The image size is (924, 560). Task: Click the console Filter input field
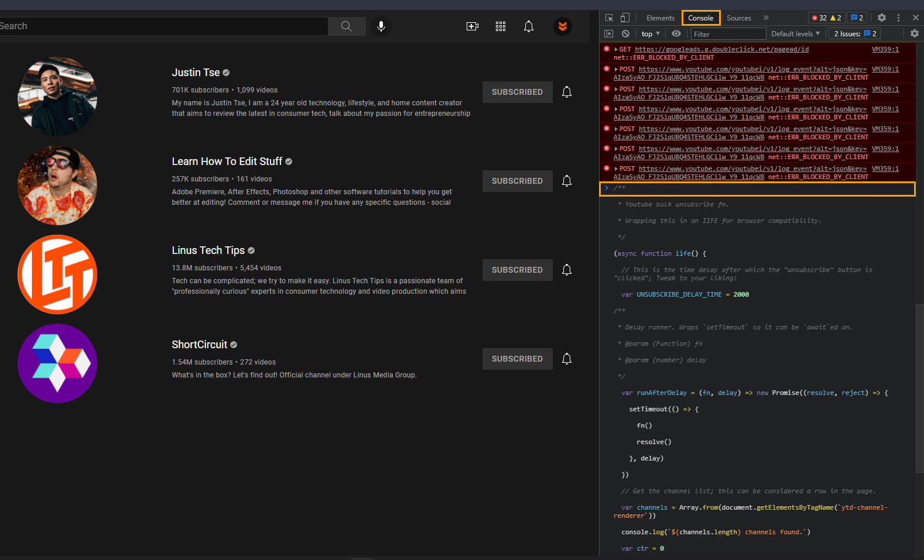tap(728, 34)
